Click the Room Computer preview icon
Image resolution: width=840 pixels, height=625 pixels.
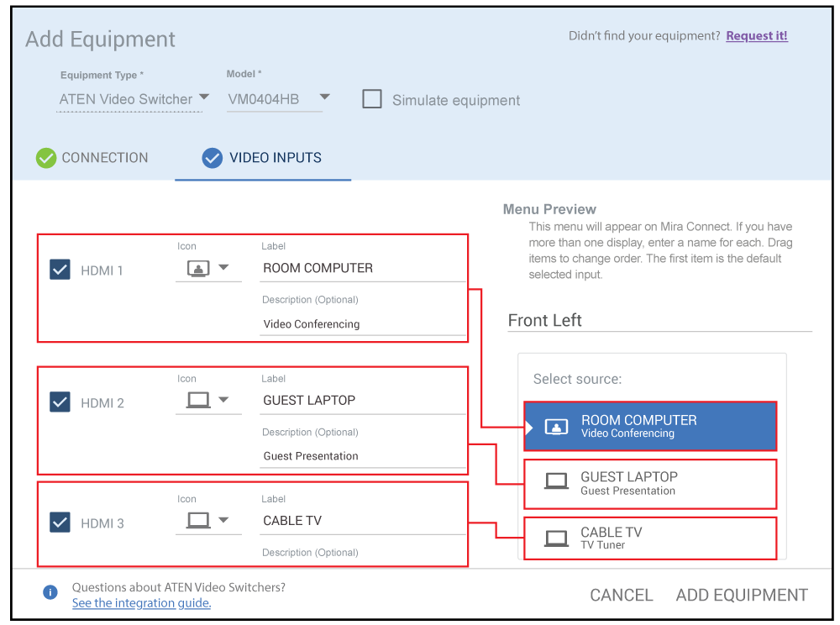[556, 427]
